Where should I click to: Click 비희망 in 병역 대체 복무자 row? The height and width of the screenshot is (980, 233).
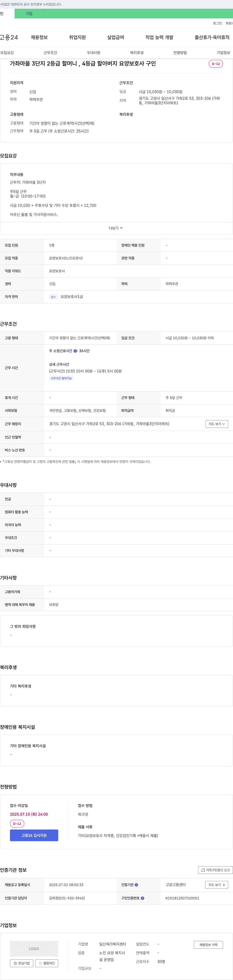[54, 605]
